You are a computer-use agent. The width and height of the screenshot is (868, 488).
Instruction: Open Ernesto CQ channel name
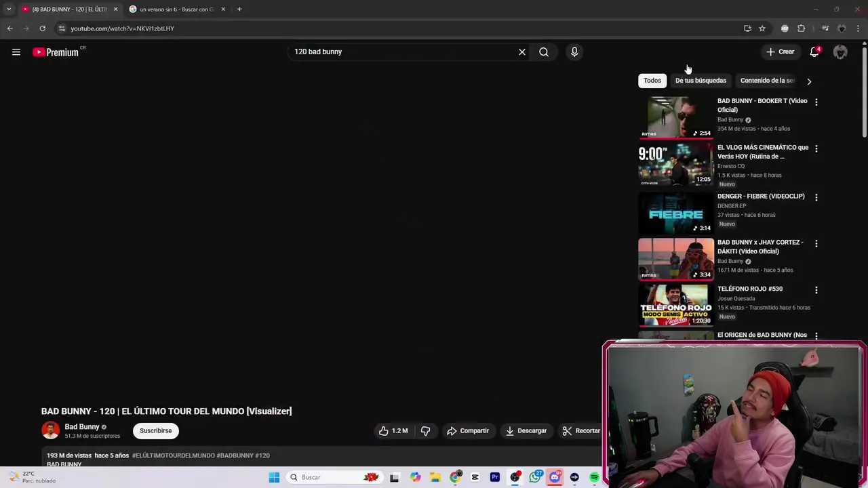click(x=731, y=166)
